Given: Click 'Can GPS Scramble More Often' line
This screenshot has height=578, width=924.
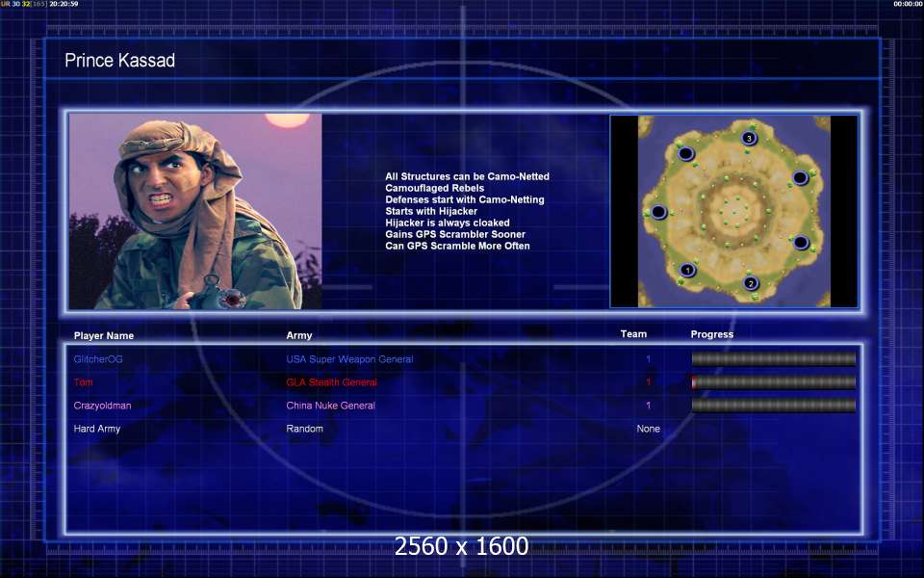Looking at the screenshot, I should 457,246.
